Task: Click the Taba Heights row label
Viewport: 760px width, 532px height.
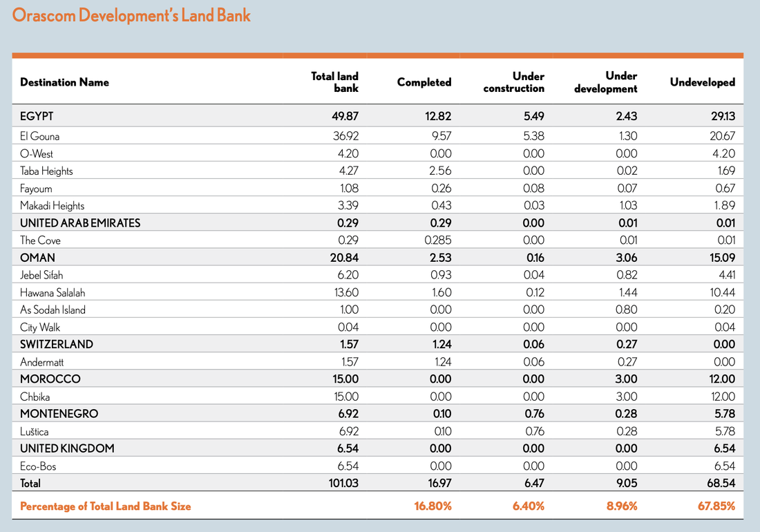Action: tap(46, 171)
